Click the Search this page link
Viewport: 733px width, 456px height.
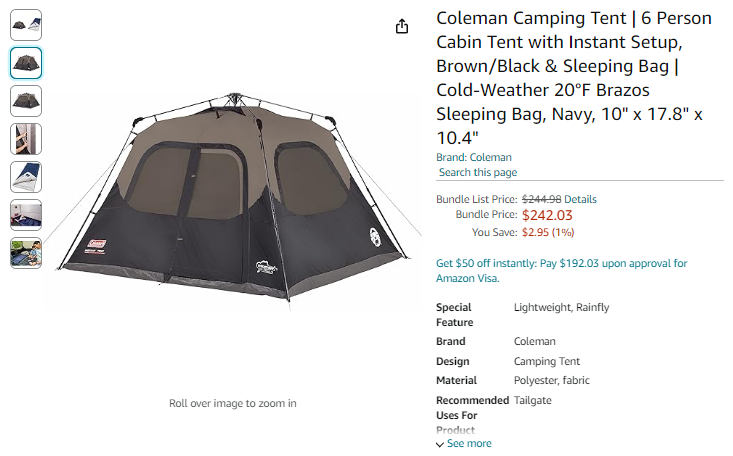[x=478, y=172]
